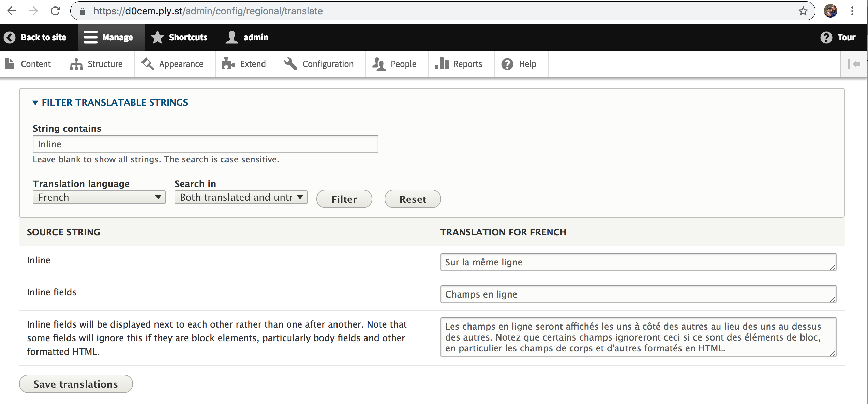Open the Shortcuts star menu
This screenshot has width=868, height=404.
tap(157, 37)
